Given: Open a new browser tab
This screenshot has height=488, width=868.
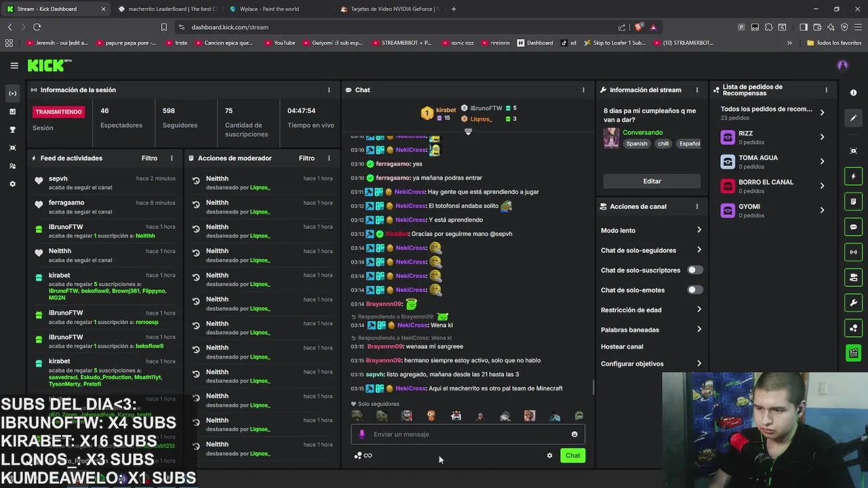Looking at the screenshot, I should tap(454, 9).
